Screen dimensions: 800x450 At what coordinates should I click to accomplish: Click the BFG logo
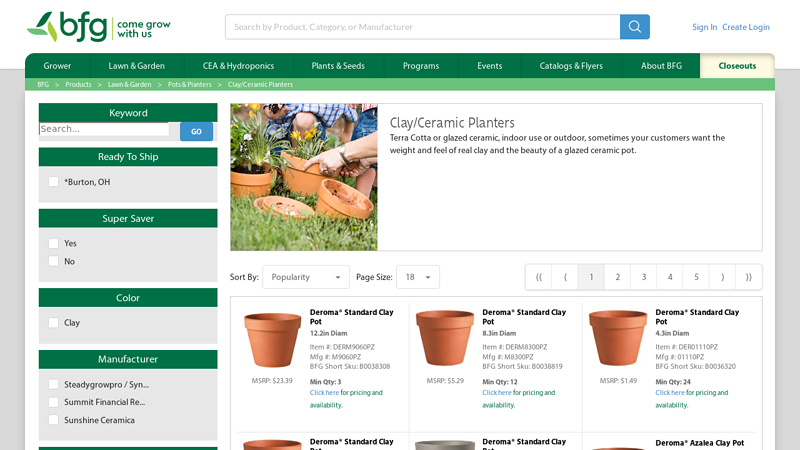coord(99,27)
